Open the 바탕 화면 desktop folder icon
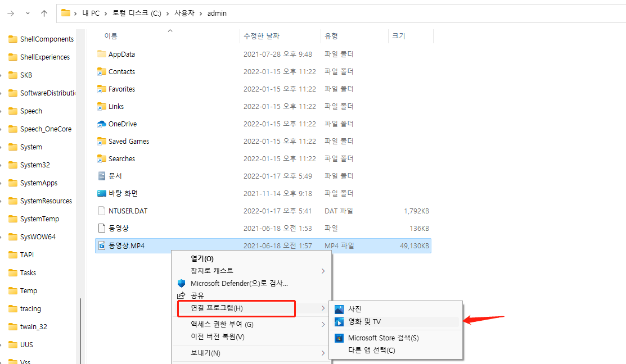 point(102,193)
